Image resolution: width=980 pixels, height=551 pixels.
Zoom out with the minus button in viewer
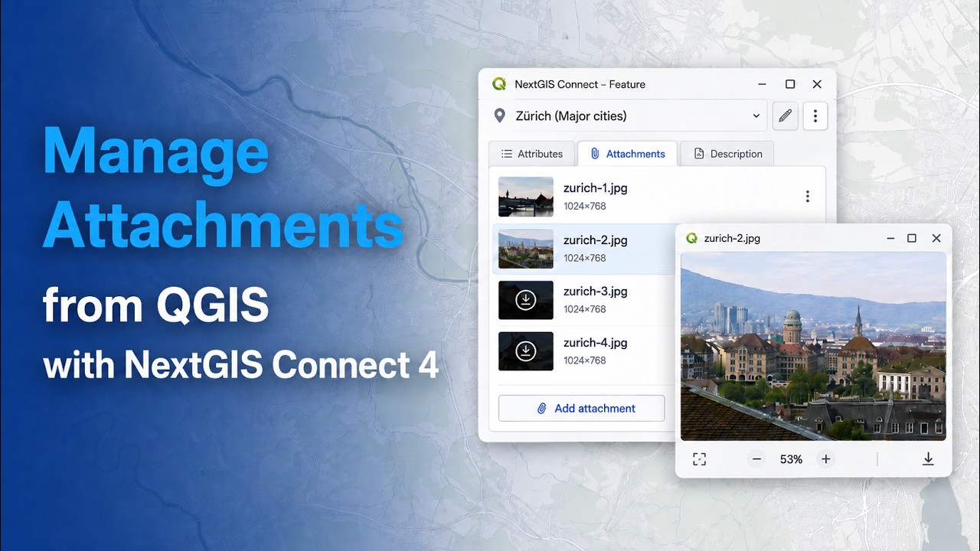757,459
